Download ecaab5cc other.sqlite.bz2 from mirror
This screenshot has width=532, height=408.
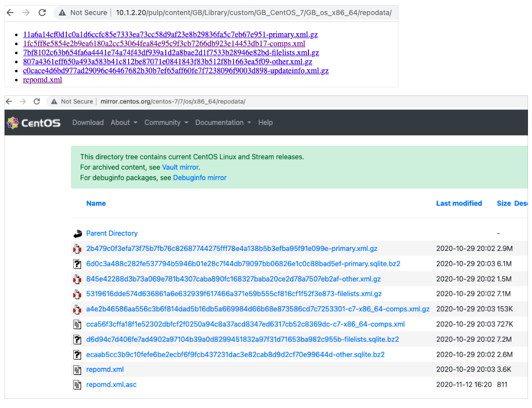(236, 355)
